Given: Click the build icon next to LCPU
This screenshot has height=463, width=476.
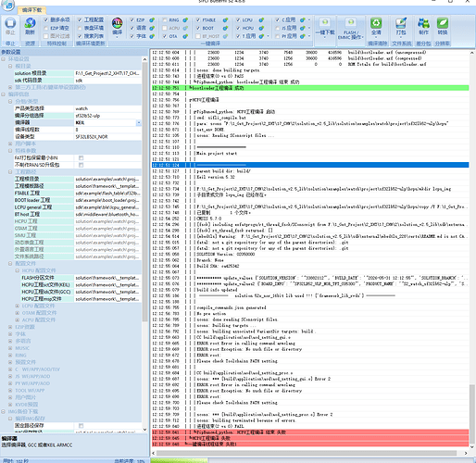Looking at the screenshot, I should point(261,20).
